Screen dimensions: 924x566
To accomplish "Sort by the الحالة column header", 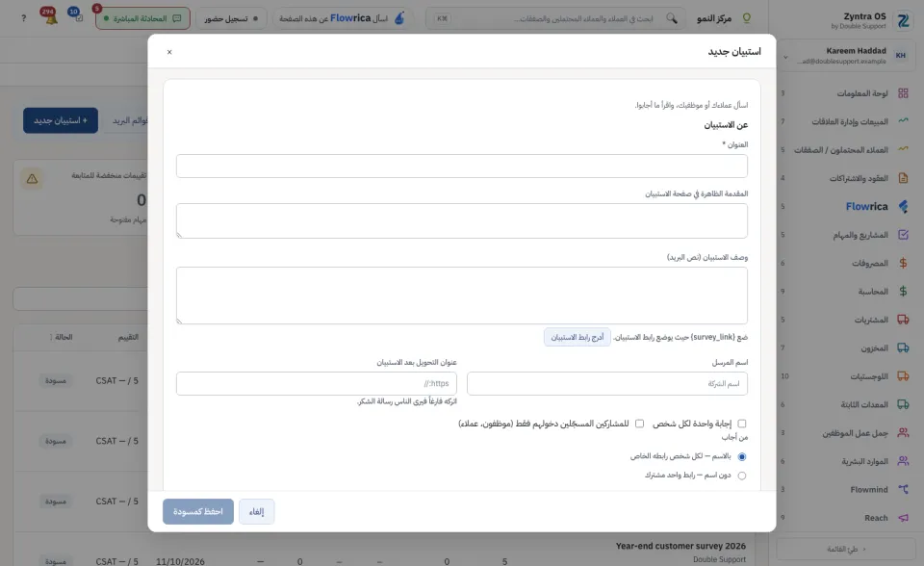I will tap(64, 337).
